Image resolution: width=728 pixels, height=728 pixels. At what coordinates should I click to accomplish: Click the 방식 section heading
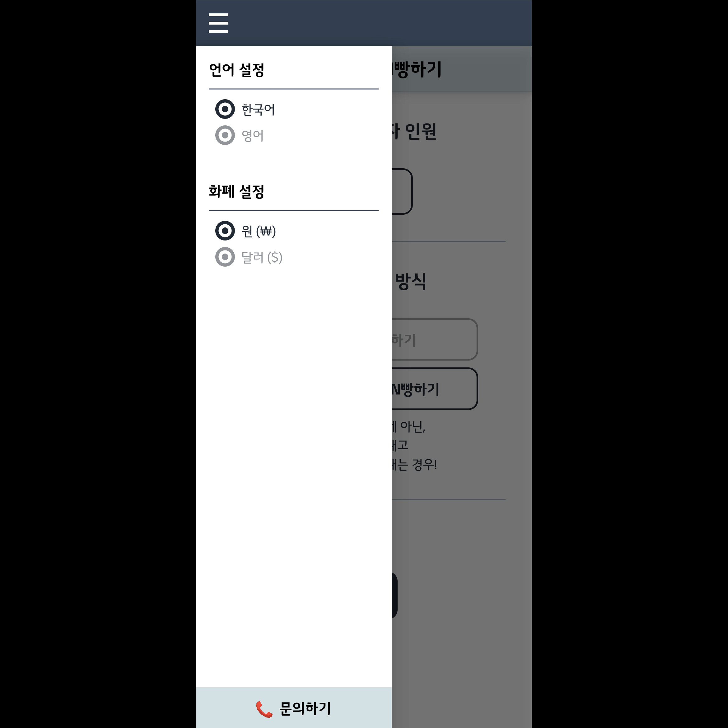(x=410, y=282)
